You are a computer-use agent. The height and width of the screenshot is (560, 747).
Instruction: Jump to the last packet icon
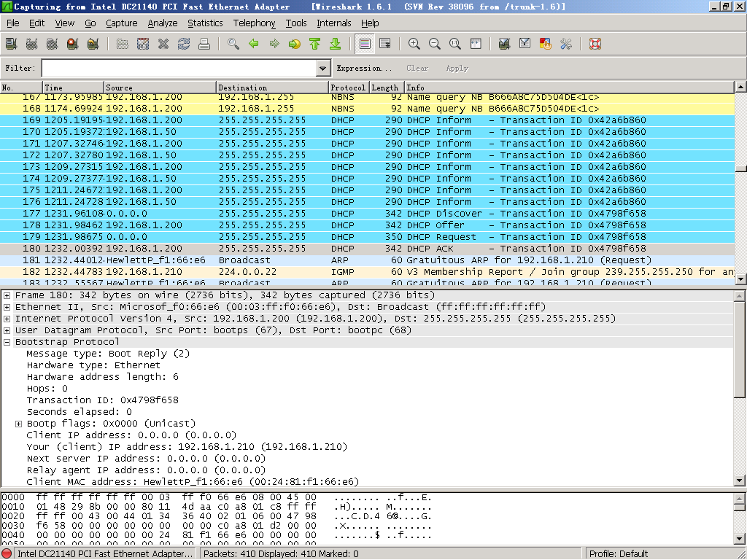[x=336, y=44]
